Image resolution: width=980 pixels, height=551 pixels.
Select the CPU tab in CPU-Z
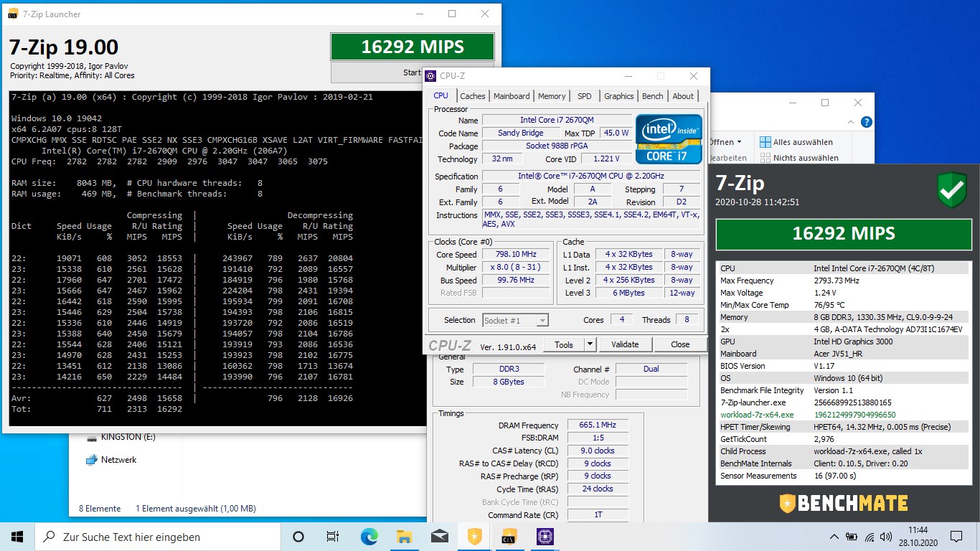(x=441, y=95)
